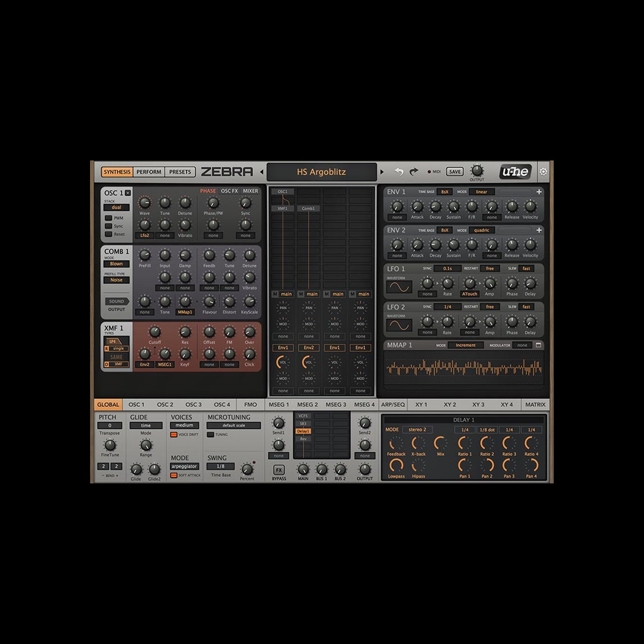Click the plus icon on ENV 2
Image resolution: width=644 pixels, height=644 pixels.
click(x=539, y=230)
